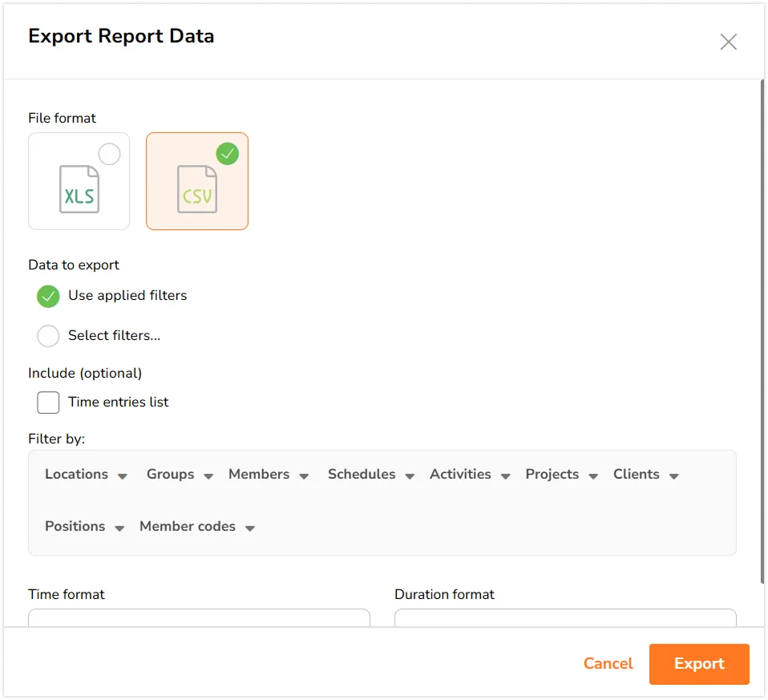Screen dimensions: 768x700
Task: Click the dialog's vertical scrollbar
Action: coord(762,332)
